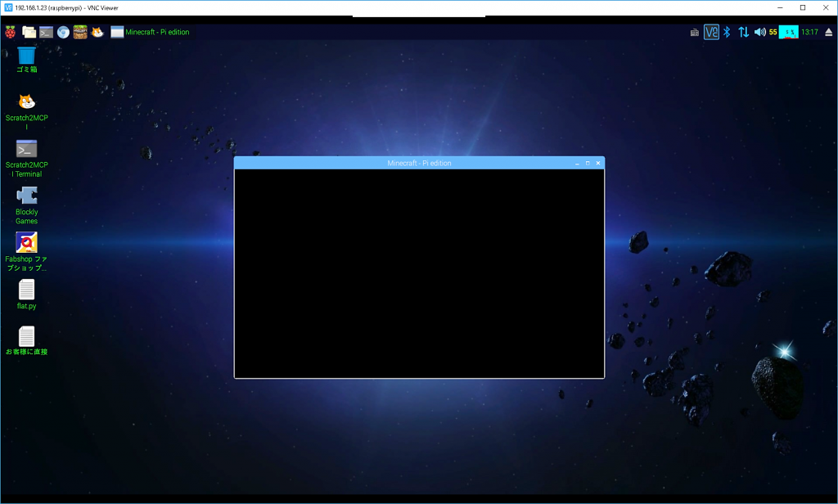Click the Minecraft - Pi edition title bar
Screen dimensions: 838x504
click(x=419, y=163)
